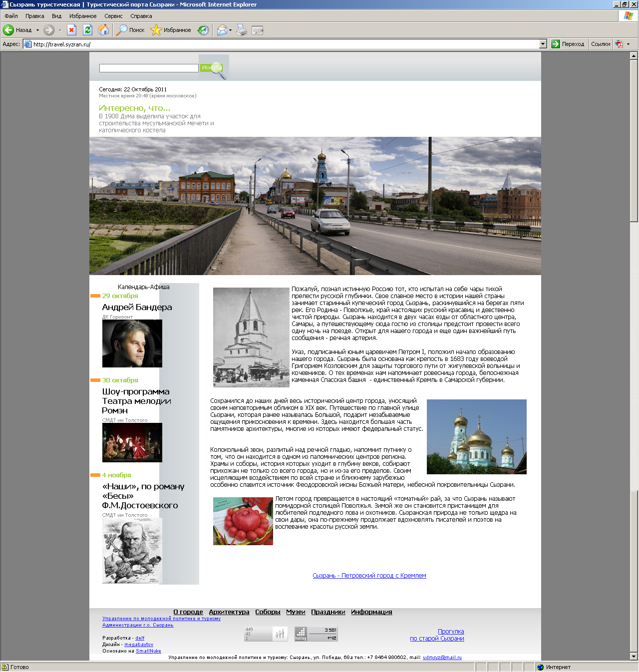Click the Edit page toolbar icon
Image resolution: width=639 pixels, height=672 pixels.
258,30
